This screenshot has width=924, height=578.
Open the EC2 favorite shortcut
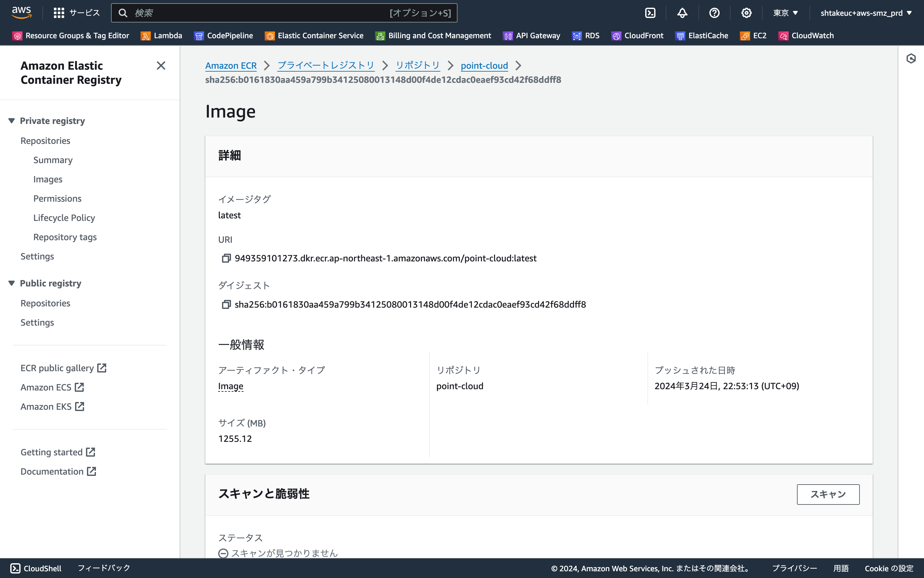coord(753,36)
